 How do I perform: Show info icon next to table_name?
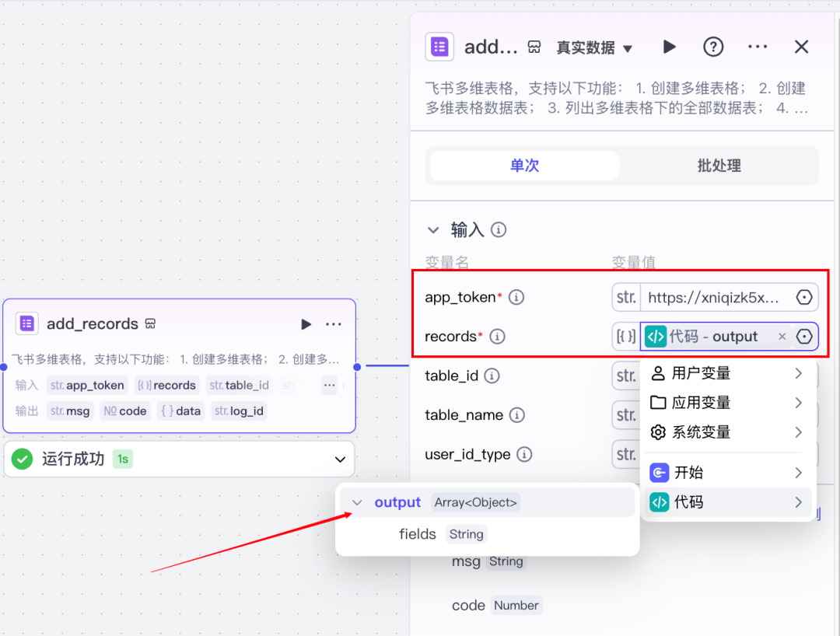click(517, 415)
